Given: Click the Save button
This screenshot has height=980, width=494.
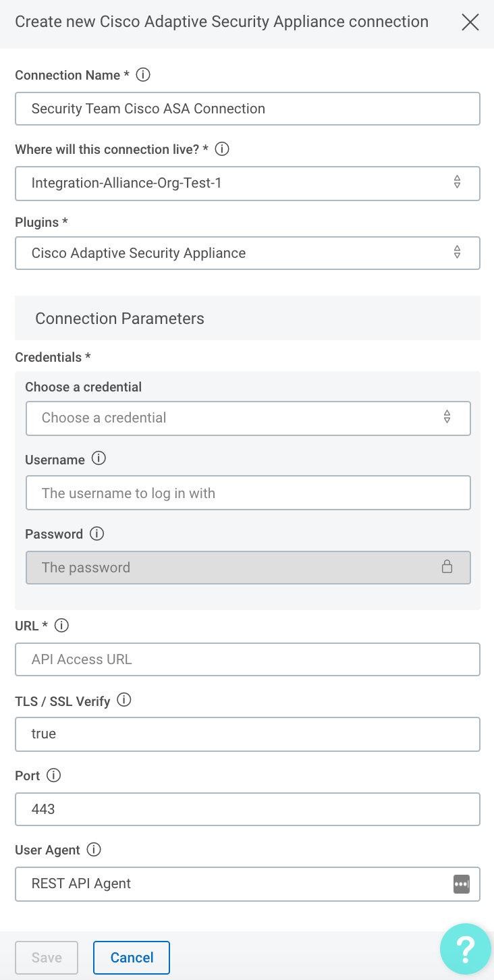Looking at the screenshot, I should pyautogui.click(x=47, y=957).
